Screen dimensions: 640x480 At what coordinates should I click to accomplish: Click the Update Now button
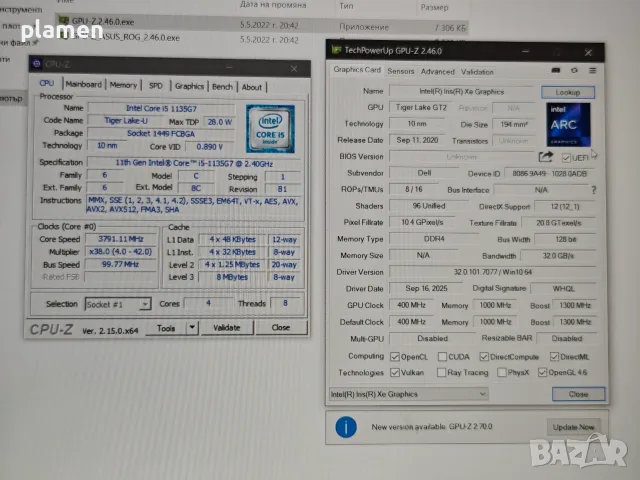coord(573,427)
